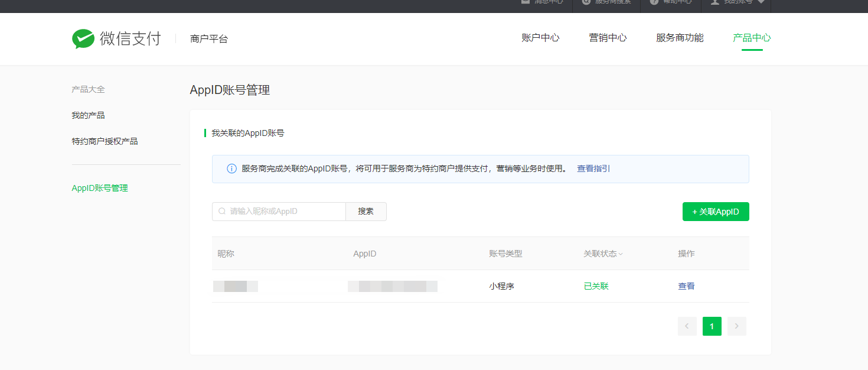
Task: Click the 我关联的AppID账号 section title
Action: click(248, 133)
